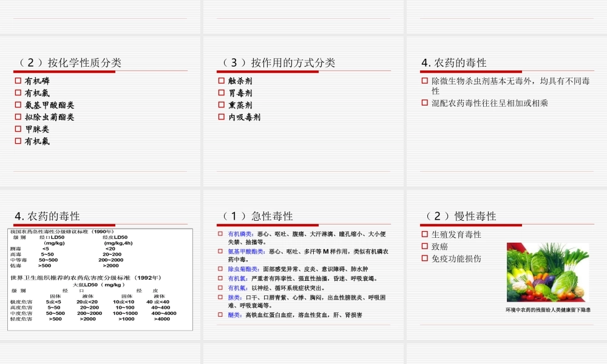Click the bullet icon before 内吸毒剂
The width and height of the screenshot is (607, 364).
point(220,116)
